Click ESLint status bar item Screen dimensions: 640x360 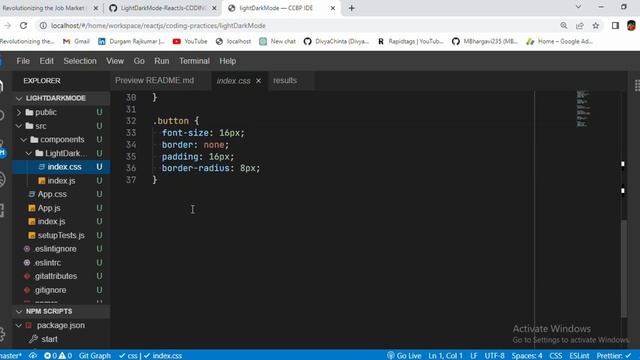(x=579, y=356)
